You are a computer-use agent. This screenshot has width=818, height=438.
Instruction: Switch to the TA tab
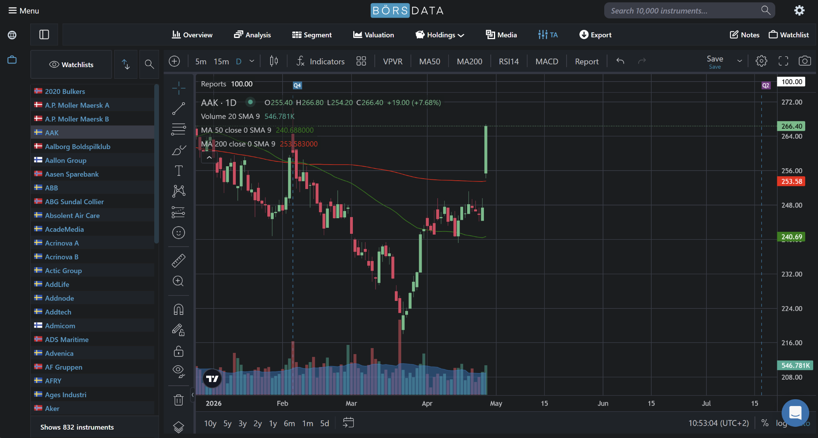pos(548,35)
